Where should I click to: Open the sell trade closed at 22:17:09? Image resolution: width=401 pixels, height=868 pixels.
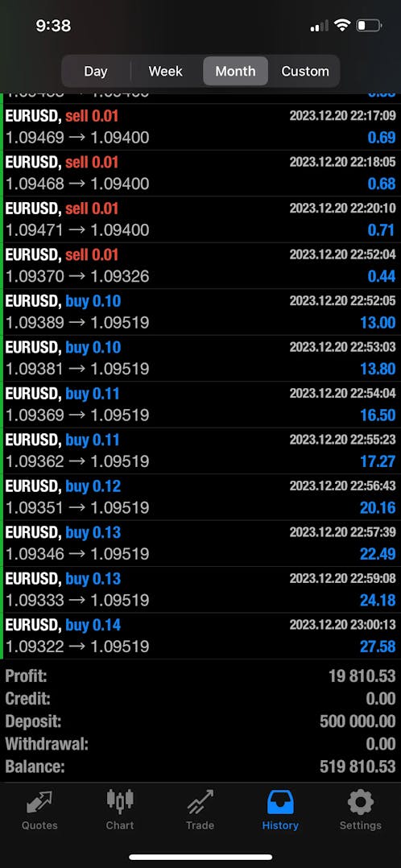pos(200,126)
